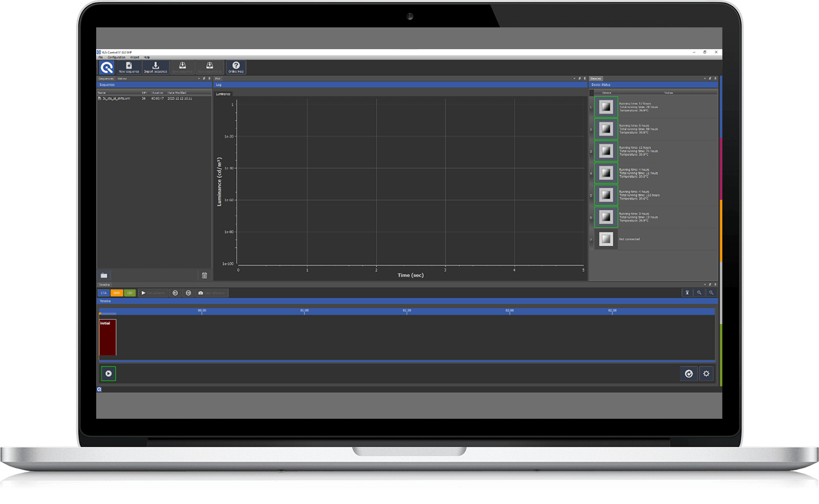Open the File menu
The height and width of the screenshot is (504, 819).
click(100, 57)
